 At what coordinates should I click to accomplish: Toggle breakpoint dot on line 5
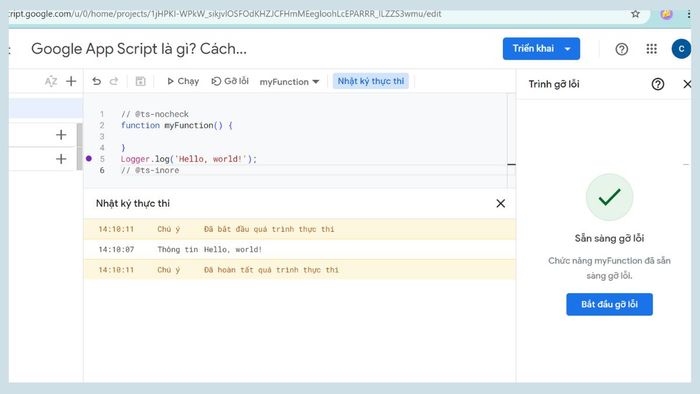89,158
